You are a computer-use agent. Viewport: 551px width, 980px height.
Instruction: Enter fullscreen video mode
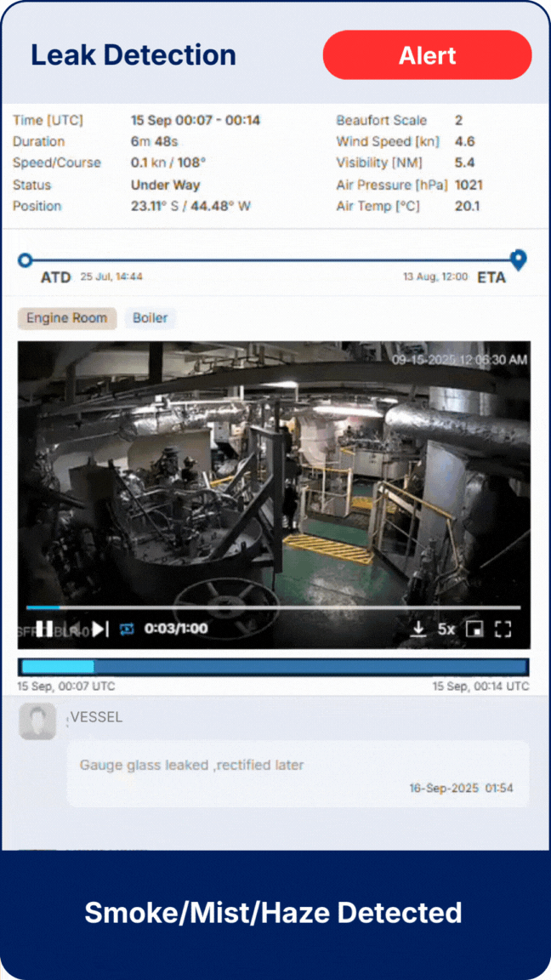click(503, 629)
